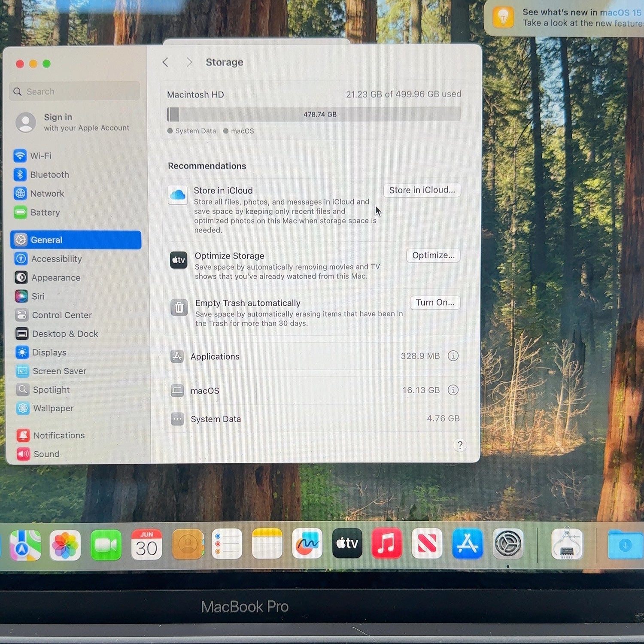Click the Macintosh HD storage usage bar

pos(314,114)
